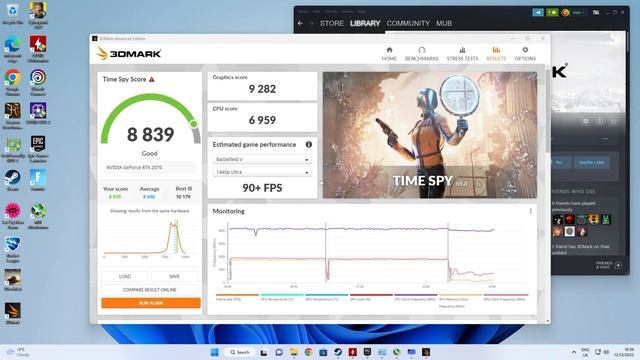Open the Monitoring panel three-dot menu
Image resolution: width=640 pixels, height=360 pixels.
coord(530,211)
